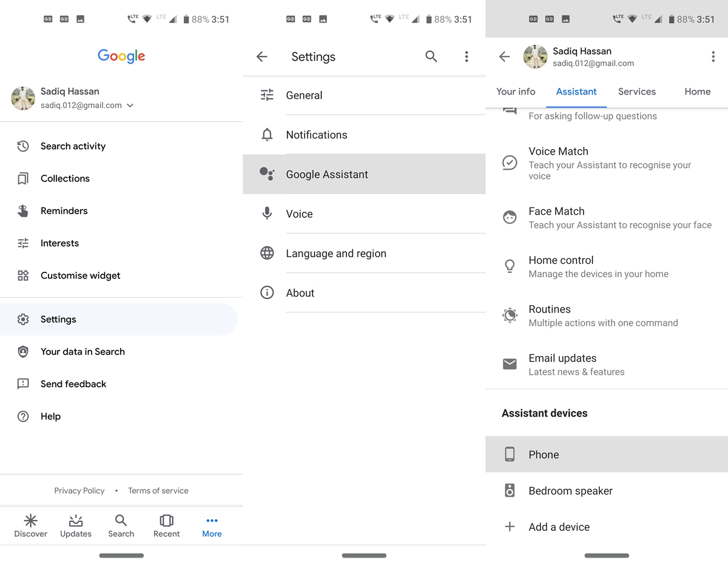This screenshot has width=728, height=566.
Task: Tap the Add a device label
Action: pos(559,527)
